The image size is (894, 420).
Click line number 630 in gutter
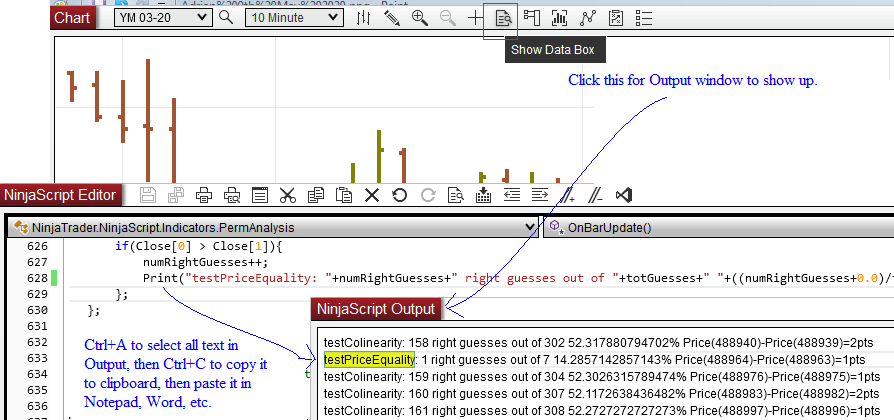tap(37, 310)
